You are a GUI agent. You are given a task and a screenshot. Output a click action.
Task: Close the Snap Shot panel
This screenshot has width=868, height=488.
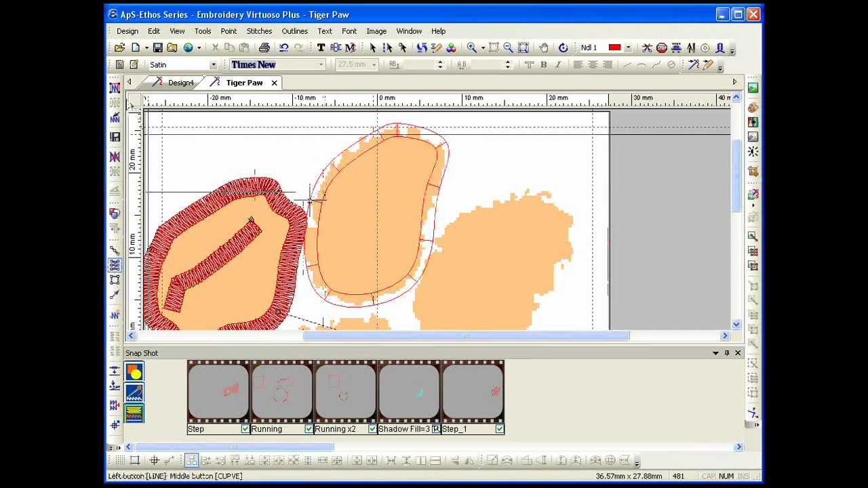tap(738, 353)
